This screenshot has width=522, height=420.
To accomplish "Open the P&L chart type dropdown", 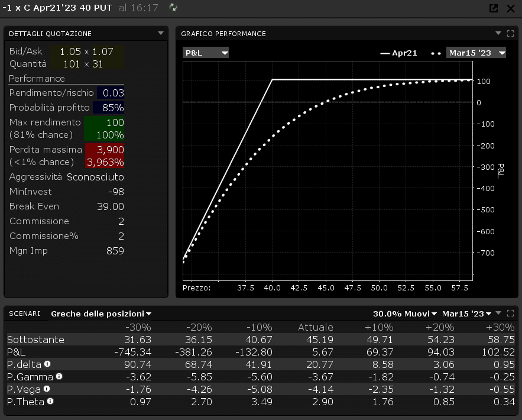I will (206, 53).
